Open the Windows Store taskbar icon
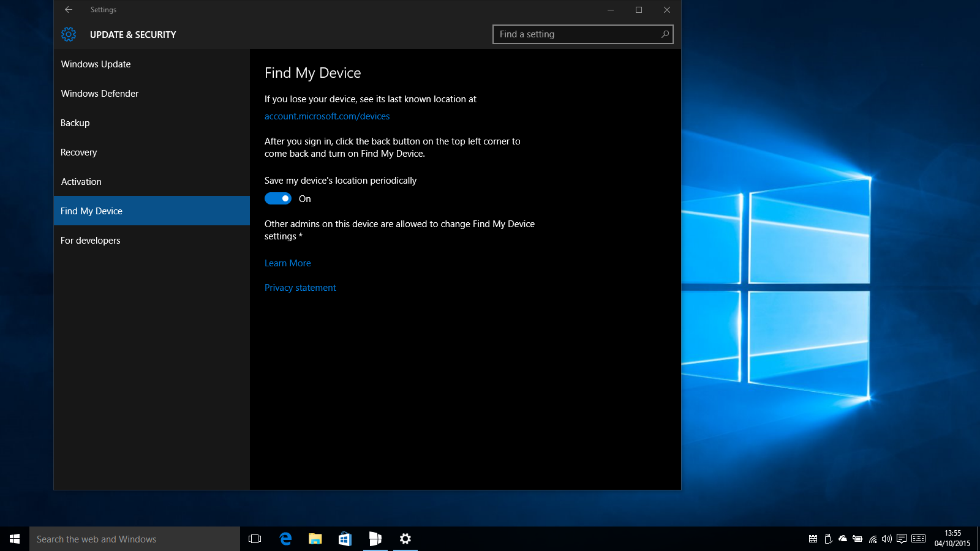The image size is (980, 551). (345, 539)
